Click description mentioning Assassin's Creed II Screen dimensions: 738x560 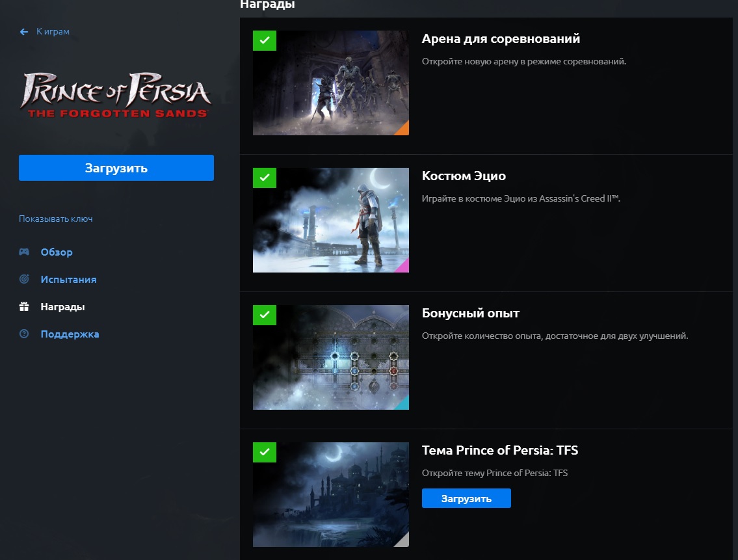click(x=521, y=198)
